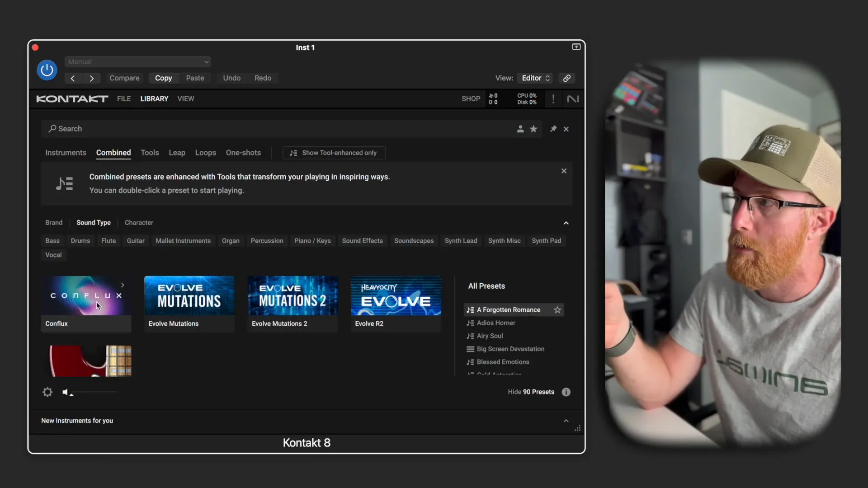This screenshot has height=488, width=868.
Task: Toggle the Synth Pad tag
Action: point(546,241)
